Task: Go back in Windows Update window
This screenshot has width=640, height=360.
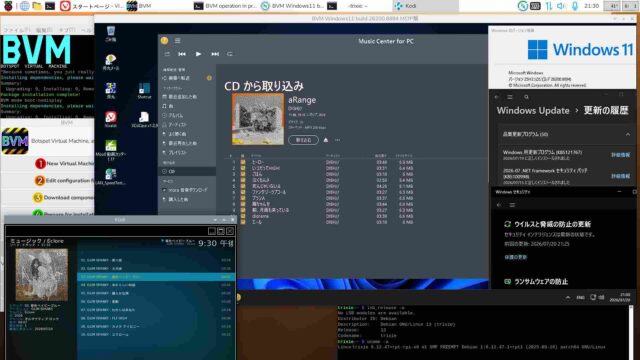Action: pyautogui.click(x=497, y=97)
